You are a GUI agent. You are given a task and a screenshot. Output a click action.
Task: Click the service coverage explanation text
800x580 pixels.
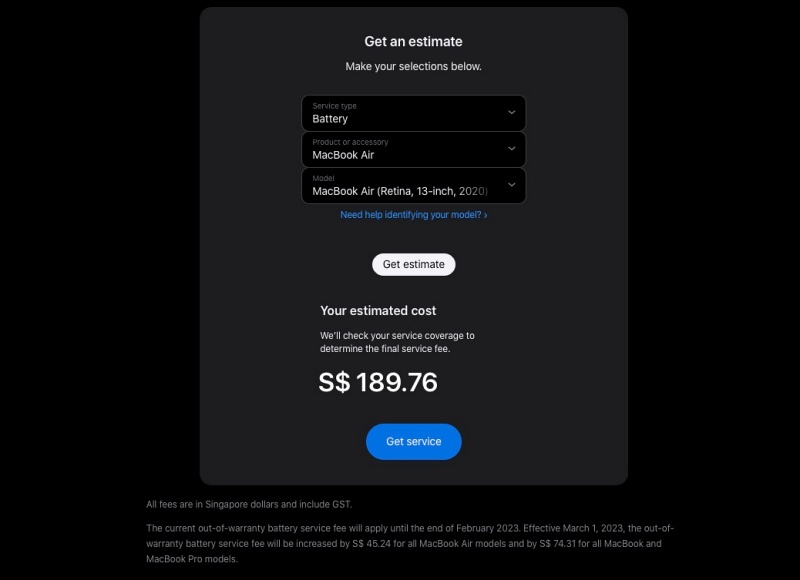397,342
